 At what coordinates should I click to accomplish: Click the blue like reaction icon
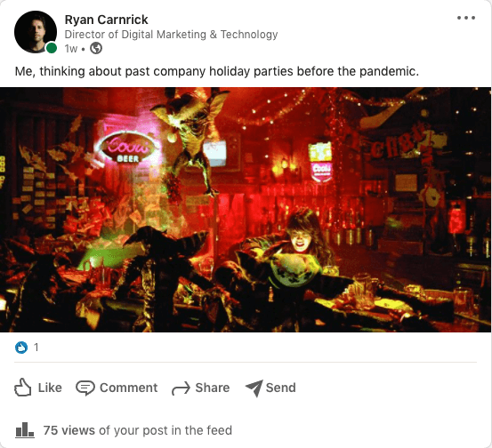coord(21,348)
